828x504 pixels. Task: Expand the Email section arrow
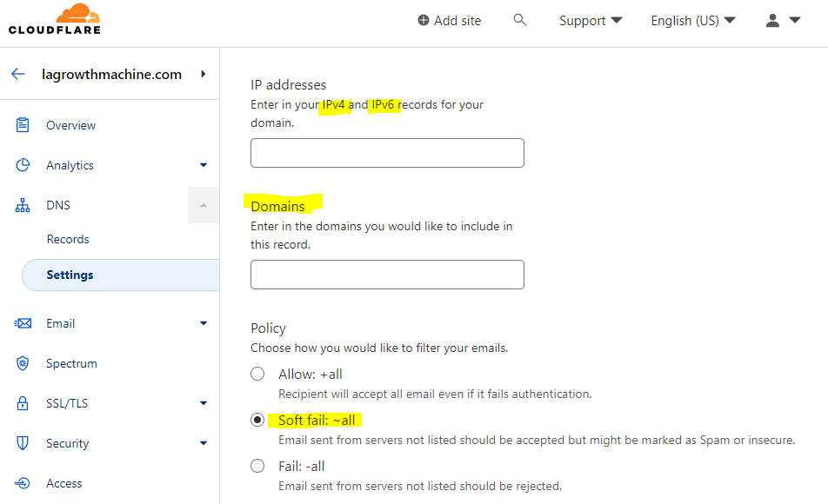click(204, 323)
